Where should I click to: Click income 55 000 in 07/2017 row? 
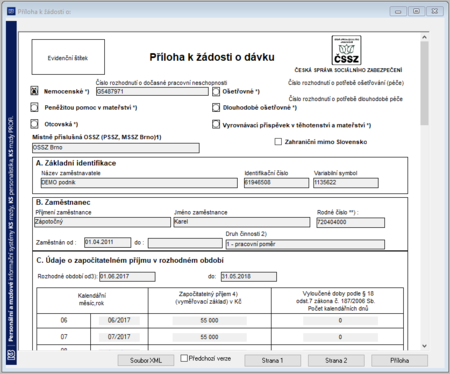[209, 337]
